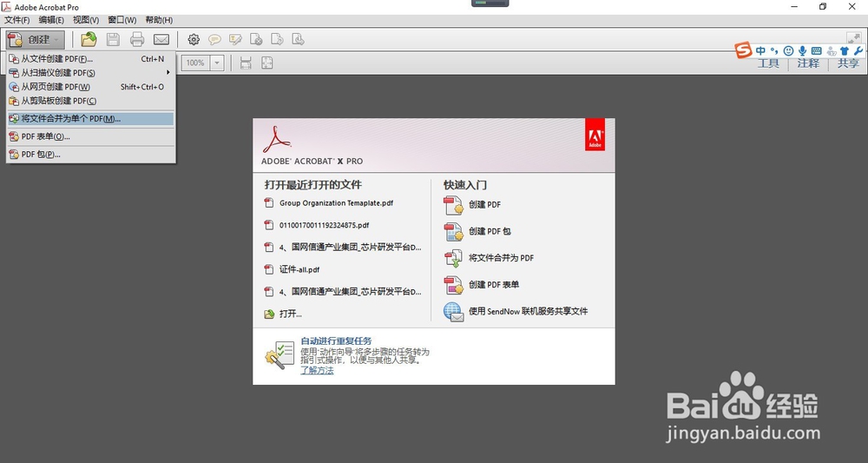Click the print icon in toolbar
Image resolution: width=868 pixels, height=463 pixels.
point(137,39)
